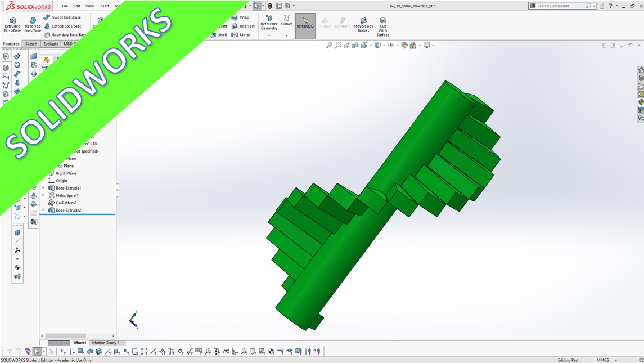Image resolution: width=644 pixels, height=363 pixels.
Task: Click Apply Scene icon
Action: tap(414, 45)
